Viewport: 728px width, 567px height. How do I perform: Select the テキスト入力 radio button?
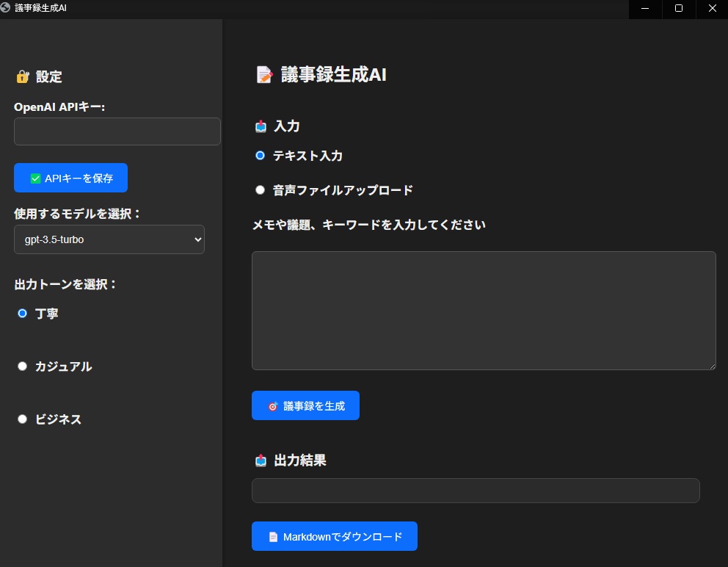tap(260, 156)
